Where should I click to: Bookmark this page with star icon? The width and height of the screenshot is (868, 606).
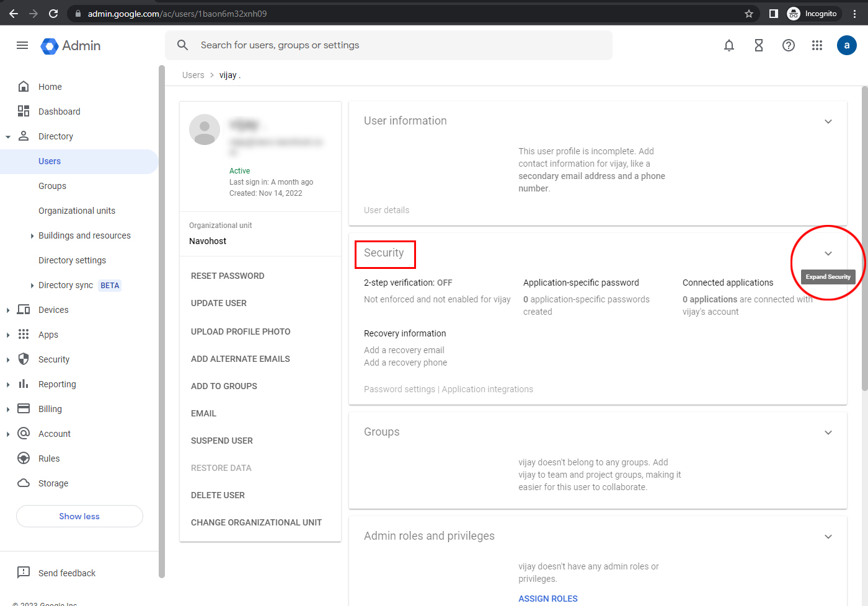(x=749, y=14)
